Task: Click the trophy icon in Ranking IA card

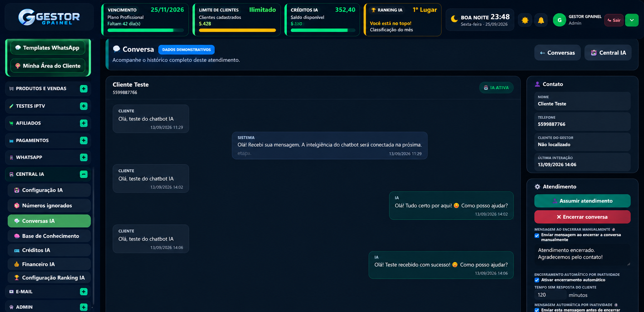Action: [373, 10]
